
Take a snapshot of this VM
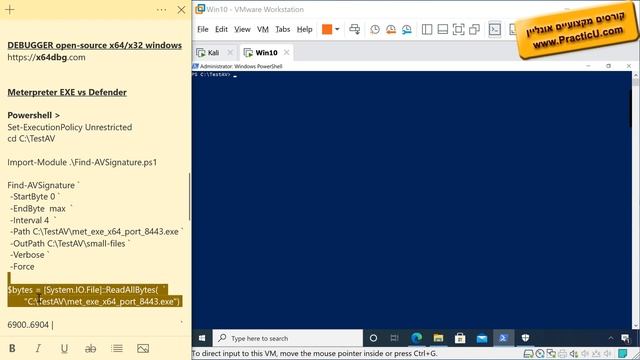click(x=375, y=29)
